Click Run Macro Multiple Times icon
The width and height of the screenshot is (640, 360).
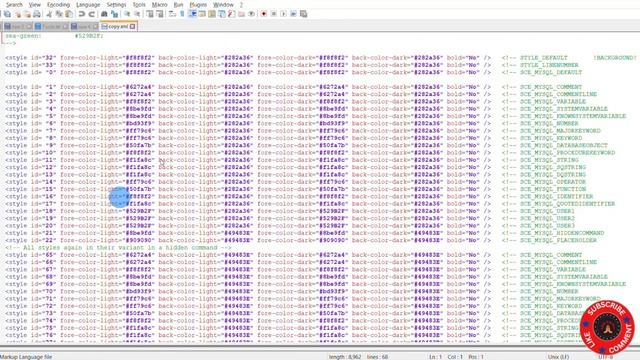(x=293, y=14)
